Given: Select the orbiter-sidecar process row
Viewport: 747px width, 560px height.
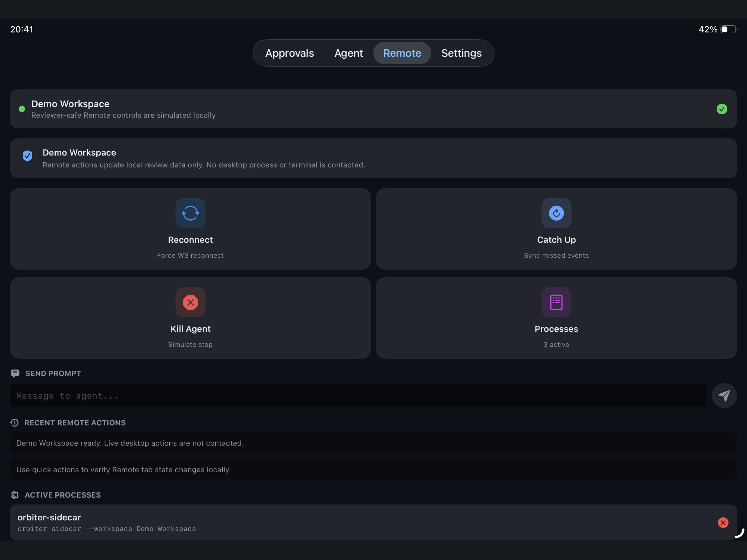Looking at the screenshot, I should click(373, 522).
